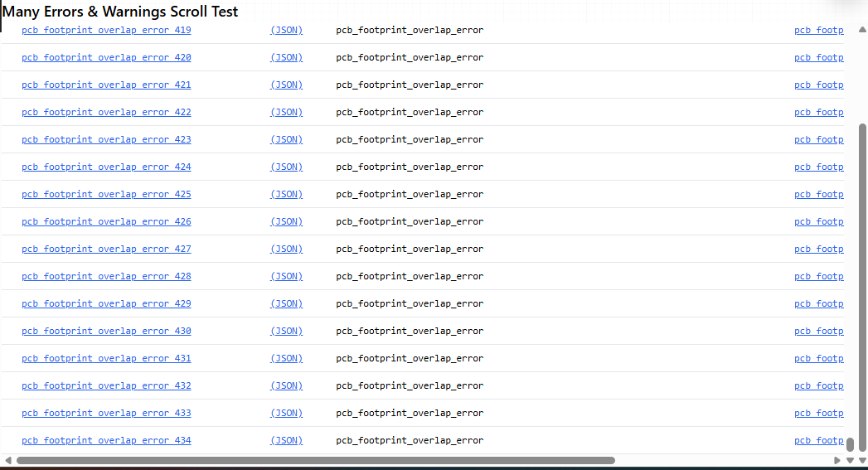Open link pcb_footprint_overlap_error_419
This screenshot has height=470, width=868.
click(x=106, y=31)
